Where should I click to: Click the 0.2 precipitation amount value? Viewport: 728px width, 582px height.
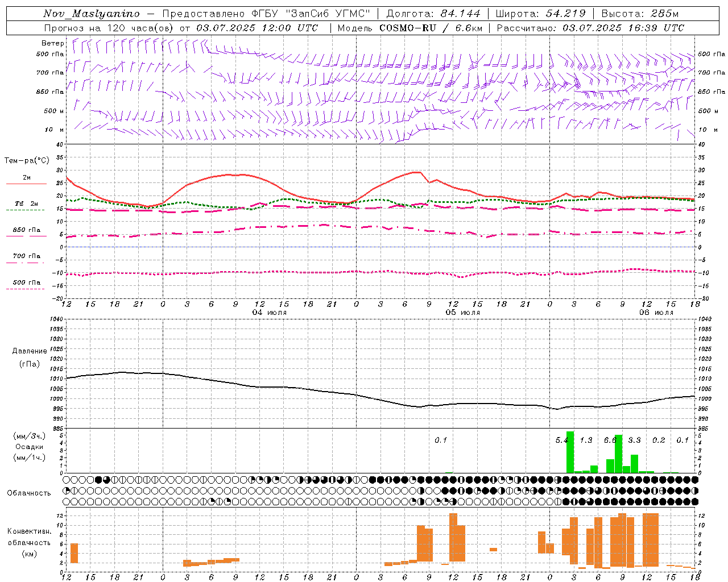click(x=659, y=440)
